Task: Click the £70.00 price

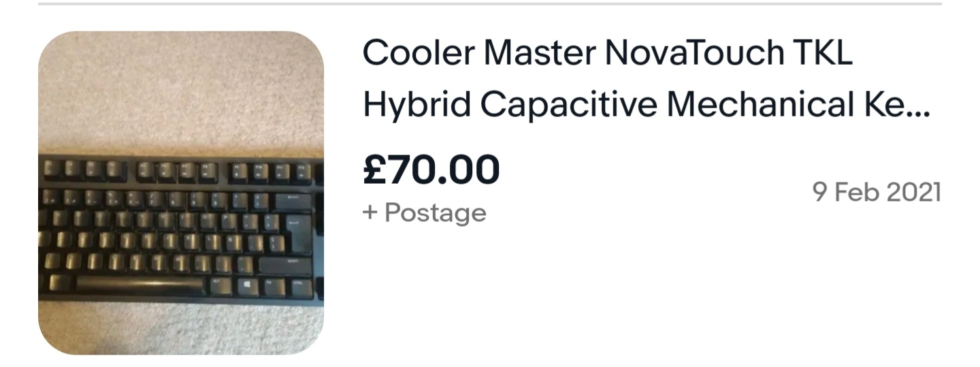Action: coord(431,170)
